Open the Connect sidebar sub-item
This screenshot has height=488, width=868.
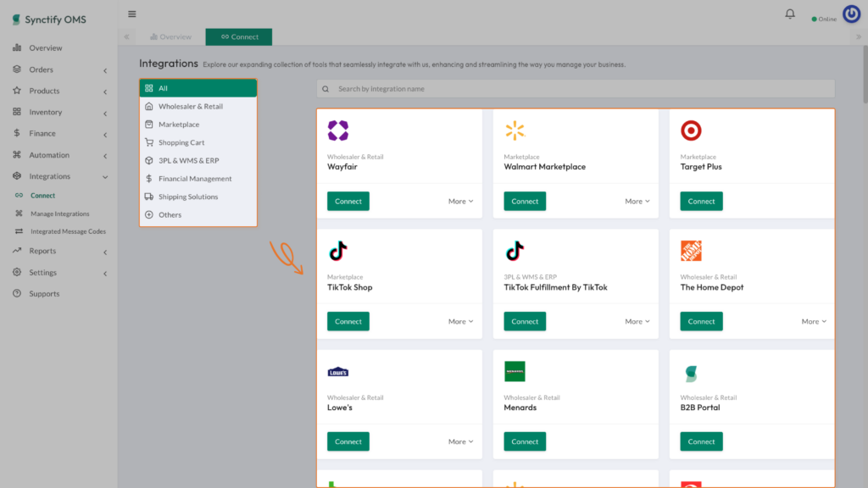(42, 196)
